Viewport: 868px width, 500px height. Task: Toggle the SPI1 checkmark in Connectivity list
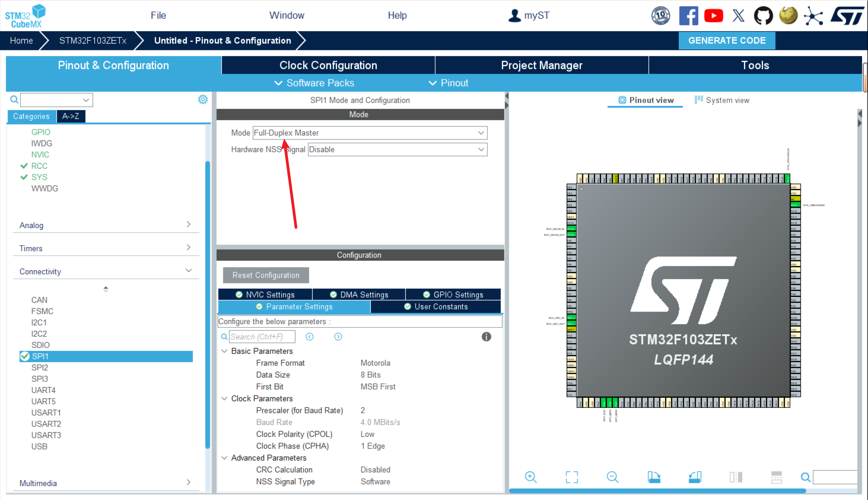pos(25,357)
